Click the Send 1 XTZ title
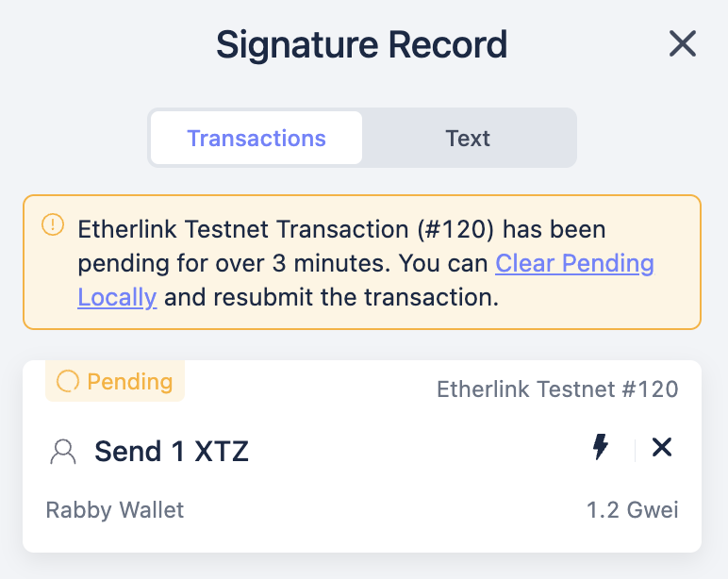Screen dimensions: 728x579 [172, 452]
